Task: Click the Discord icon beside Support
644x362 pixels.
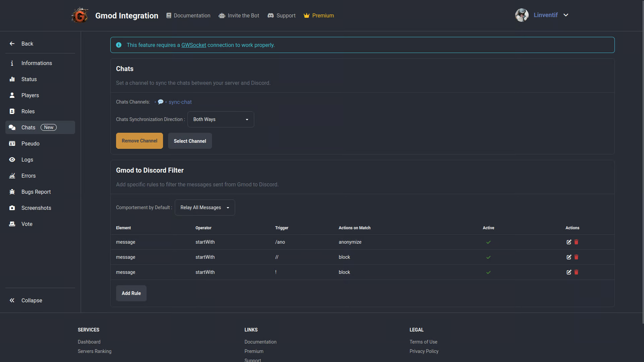Action: pyautogui.click(x=270, y=15)
